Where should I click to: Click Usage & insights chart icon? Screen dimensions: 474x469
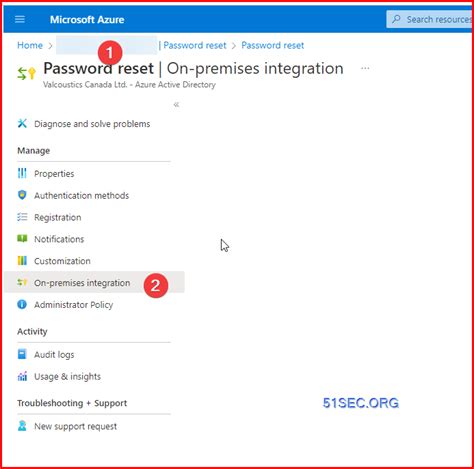[22, 376]
